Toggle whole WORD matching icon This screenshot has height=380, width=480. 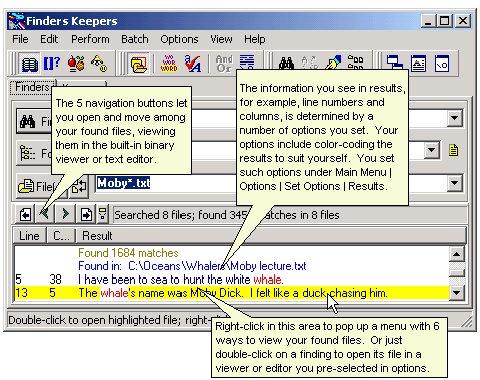(169, 63)
